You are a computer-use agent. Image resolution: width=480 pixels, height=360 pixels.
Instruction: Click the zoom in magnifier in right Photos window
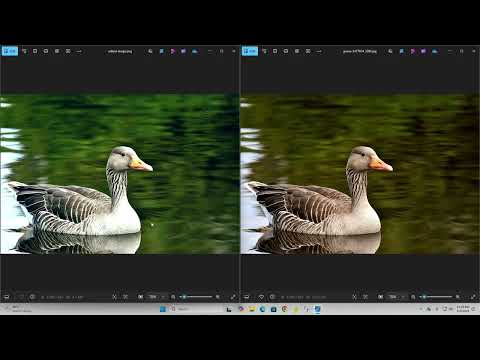click(x=458, y=297)
